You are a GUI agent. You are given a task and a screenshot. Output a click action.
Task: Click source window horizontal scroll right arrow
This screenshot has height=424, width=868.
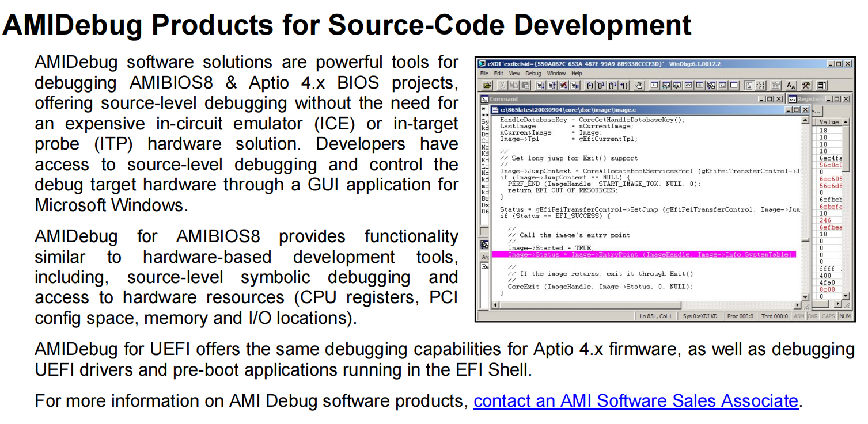click(x=797, y=305)
